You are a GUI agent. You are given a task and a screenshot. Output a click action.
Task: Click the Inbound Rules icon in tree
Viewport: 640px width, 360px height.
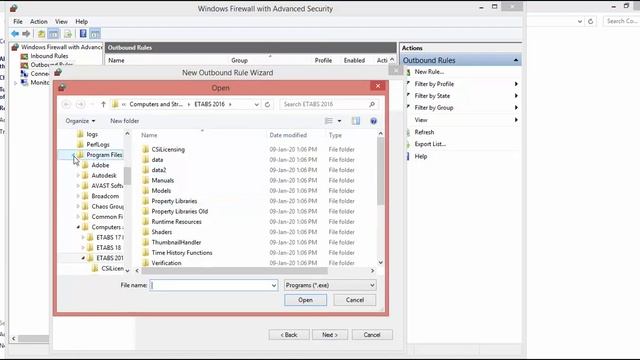[x=24, y=56]
